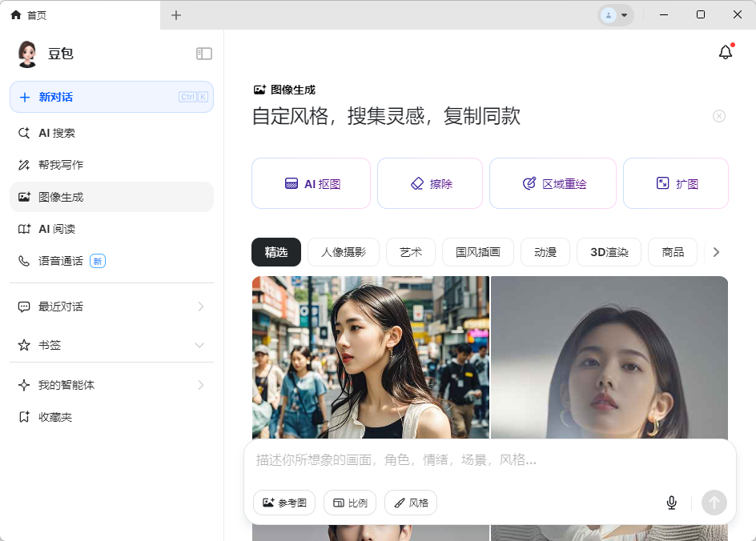Minimize the window

664,15
